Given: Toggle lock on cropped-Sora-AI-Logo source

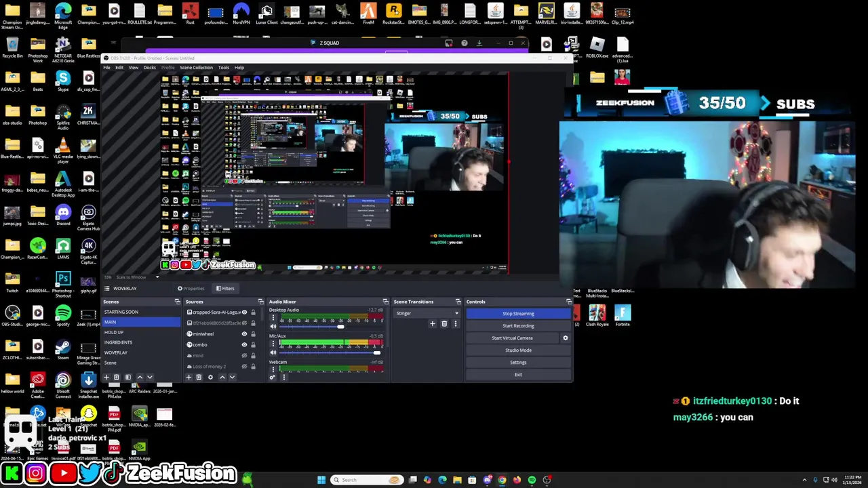Looking at the screenshot, I should pyautogui.click(x=253, y=312).
